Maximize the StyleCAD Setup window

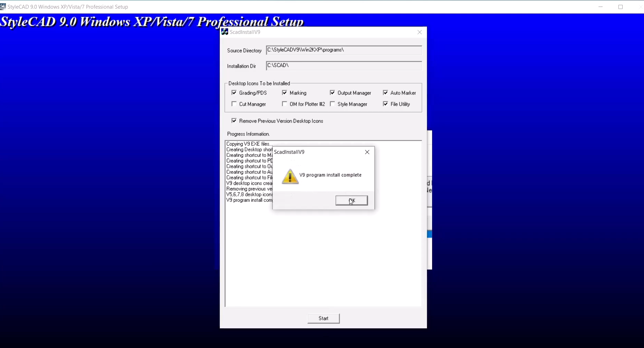pos(621,7)
